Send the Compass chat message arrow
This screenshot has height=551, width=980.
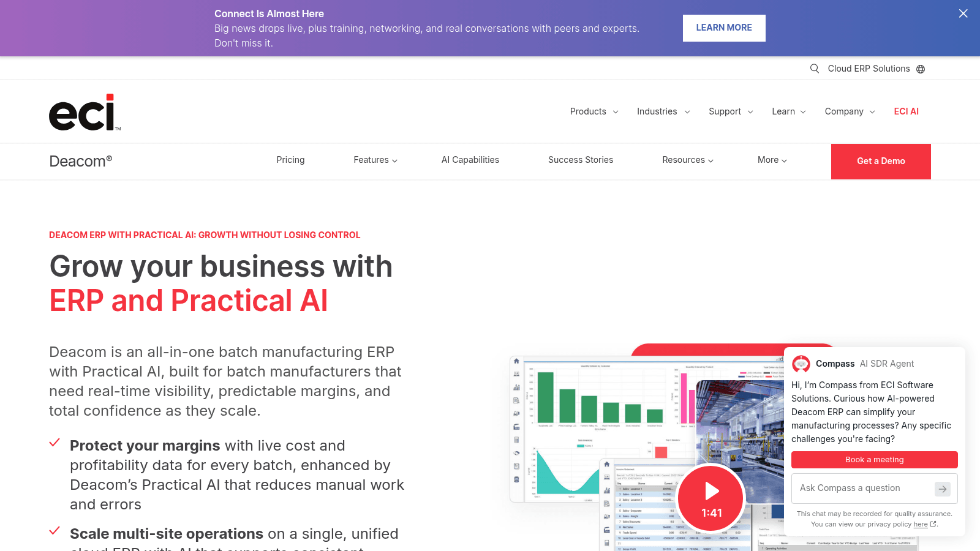pyautogui.click(x=943, y=489)
